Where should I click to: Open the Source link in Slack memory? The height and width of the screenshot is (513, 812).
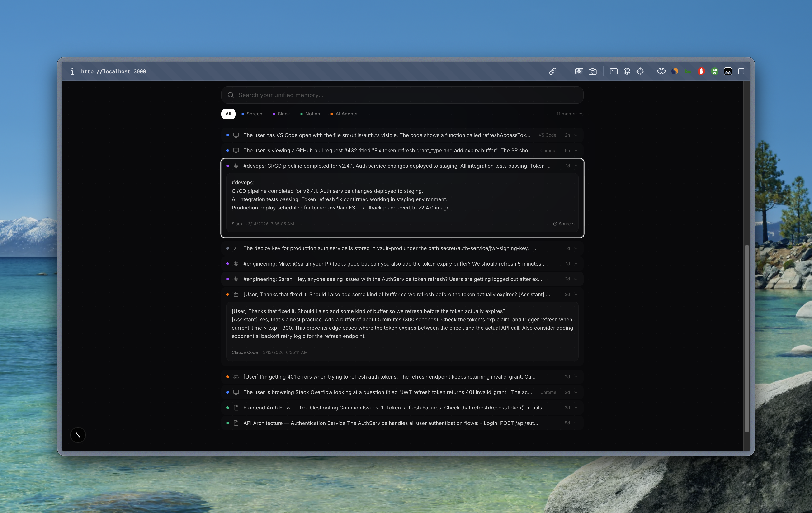[563, 224]
